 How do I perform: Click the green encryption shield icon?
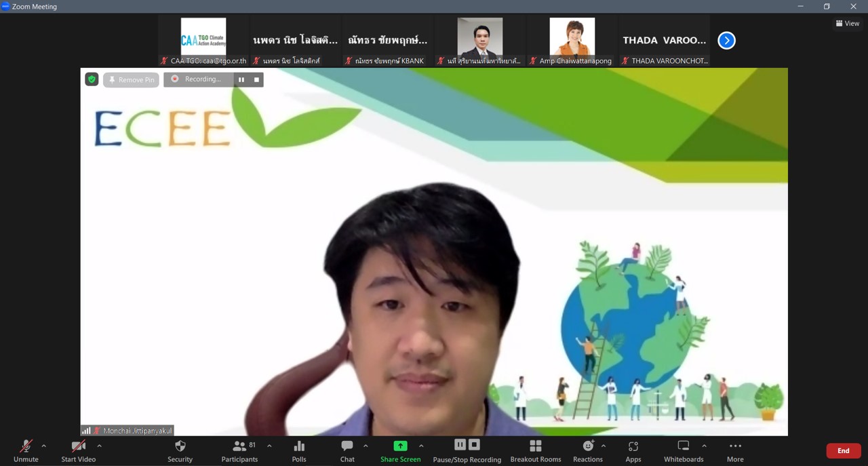coord(92,79)
